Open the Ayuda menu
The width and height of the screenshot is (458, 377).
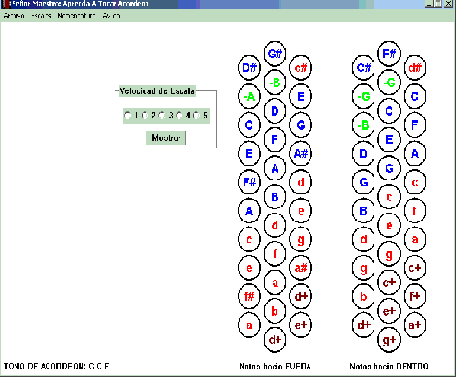(111, 16)
